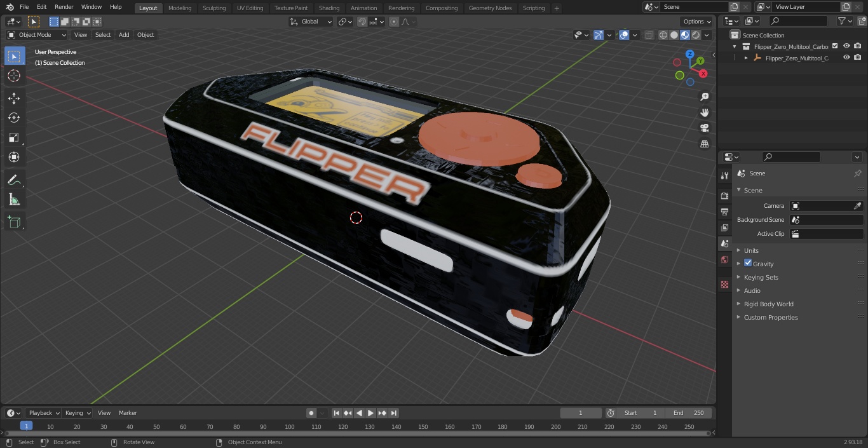The image size is (868, 448).
Task: Click the pan view hand icon
Action: click(x=704, y=112)
